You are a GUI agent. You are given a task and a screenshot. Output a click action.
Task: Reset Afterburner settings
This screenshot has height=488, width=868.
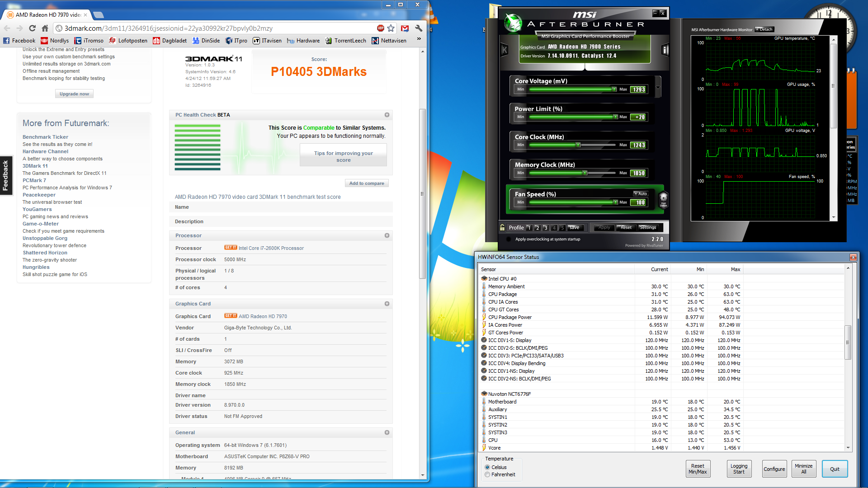(x=626, y=228)
